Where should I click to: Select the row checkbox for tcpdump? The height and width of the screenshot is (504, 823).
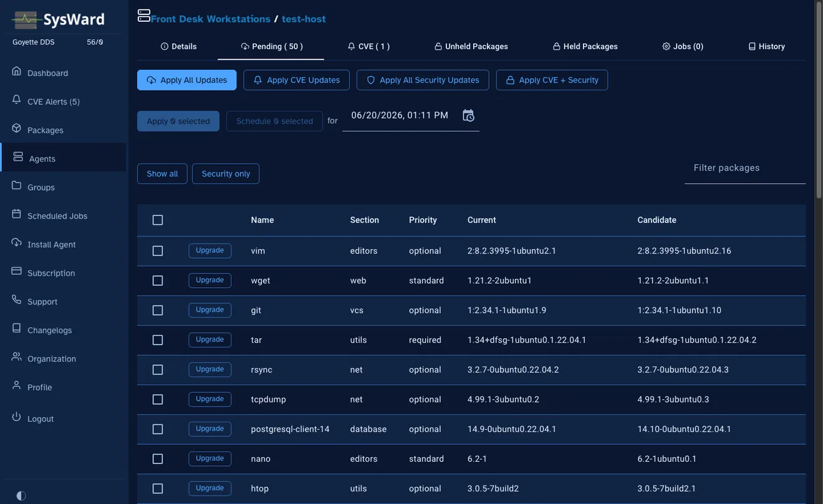pyautogui.click(x=158, y=400)
